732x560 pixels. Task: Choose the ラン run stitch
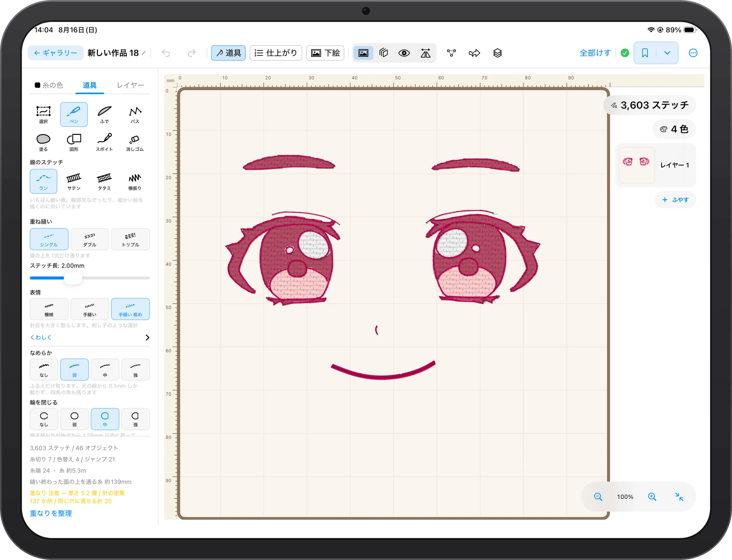click(x=43, y=181)
